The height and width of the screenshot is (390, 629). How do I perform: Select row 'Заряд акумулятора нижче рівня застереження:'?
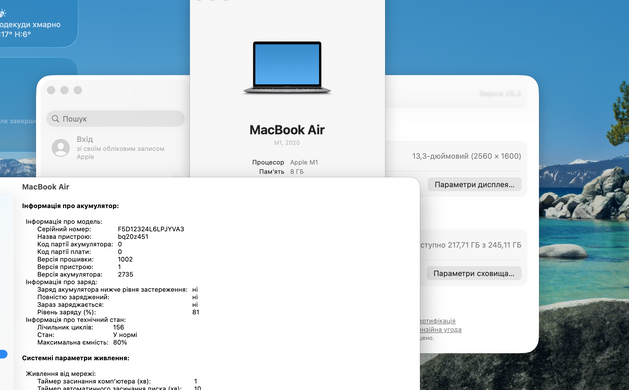[118, 289]
